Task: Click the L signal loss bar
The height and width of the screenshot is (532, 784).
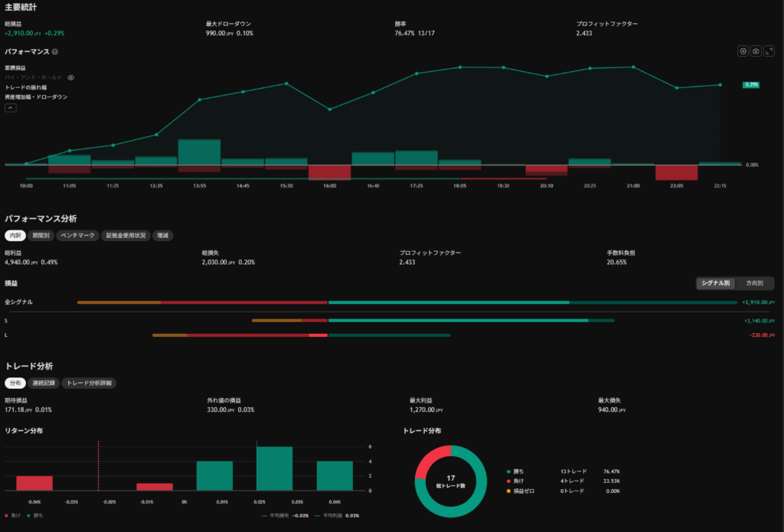Action: tap(240, 335)
